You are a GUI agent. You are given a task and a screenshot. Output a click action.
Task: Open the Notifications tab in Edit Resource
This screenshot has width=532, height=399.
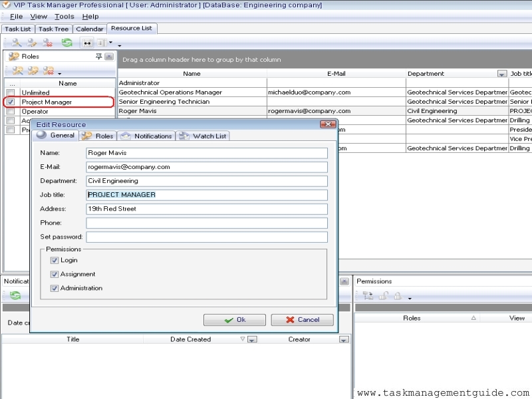(146, 136)
